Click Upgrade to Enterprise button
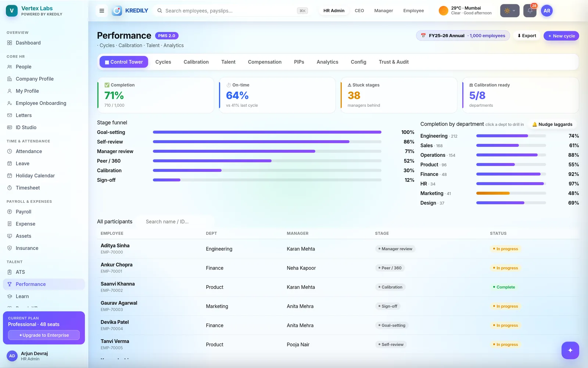The image size is (588, 368). tap(44, 335)
